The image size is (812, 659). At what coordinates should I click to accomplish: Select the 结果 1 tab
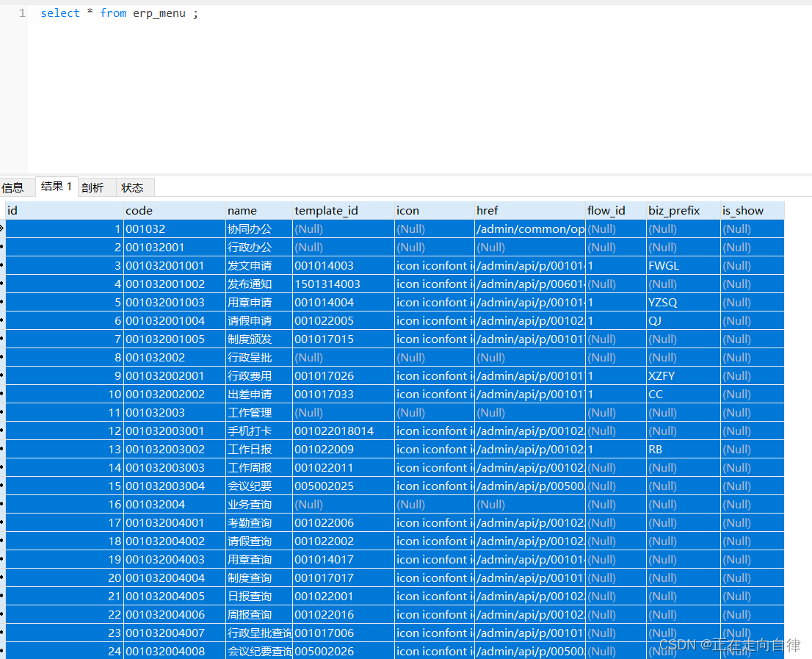click(57, 187)
